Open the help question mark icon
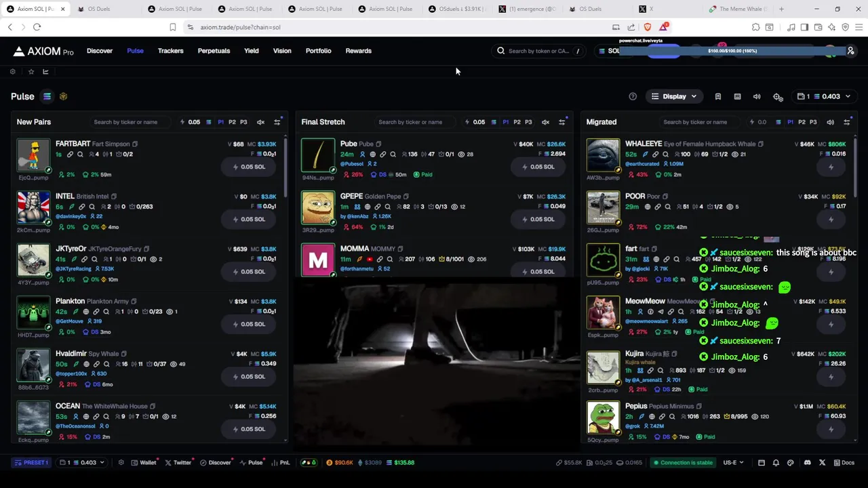 tap(633, 96)
